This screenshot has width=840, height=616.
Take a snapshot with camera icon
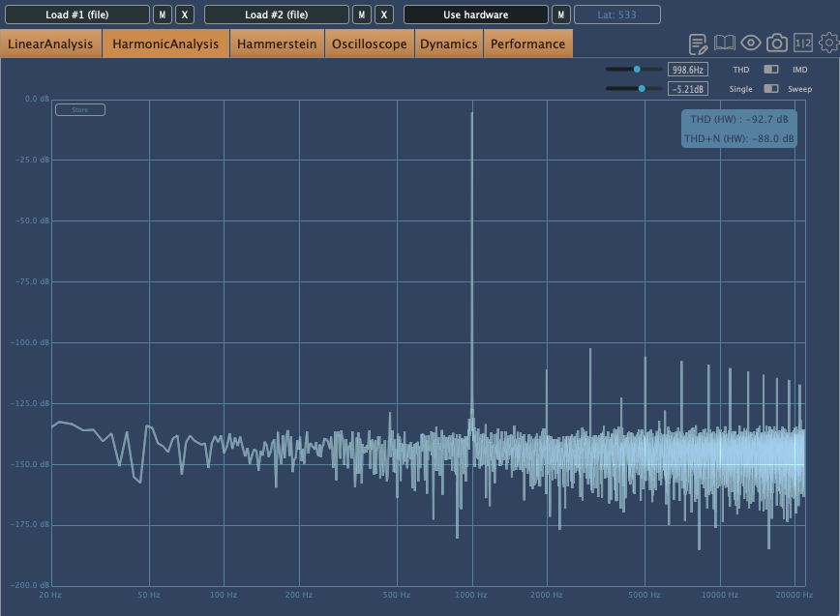tap(776, 43)
